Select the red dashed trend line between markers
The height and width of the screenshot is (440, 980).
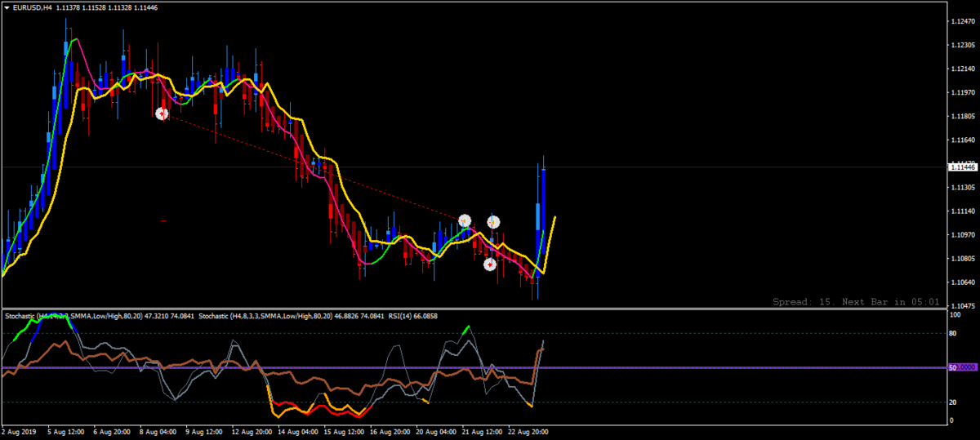(313, 167)
